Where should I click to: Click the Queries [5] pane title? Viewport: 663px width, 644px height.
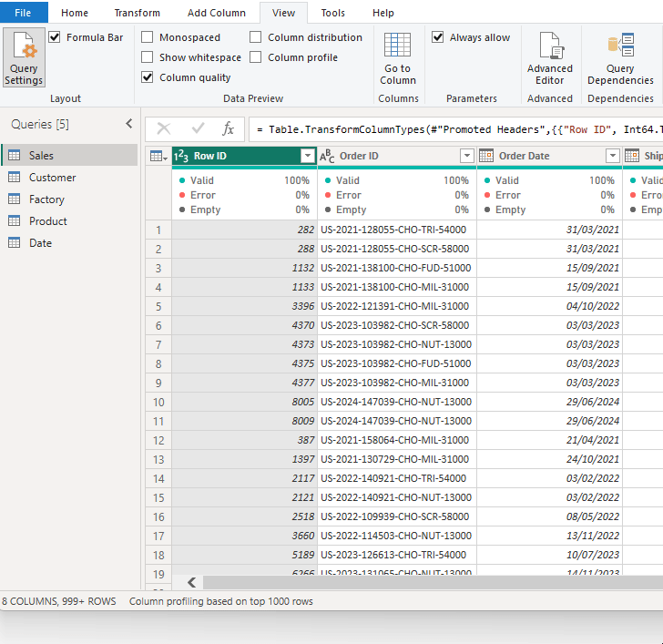pyautogui.click(x=40, y=124)
